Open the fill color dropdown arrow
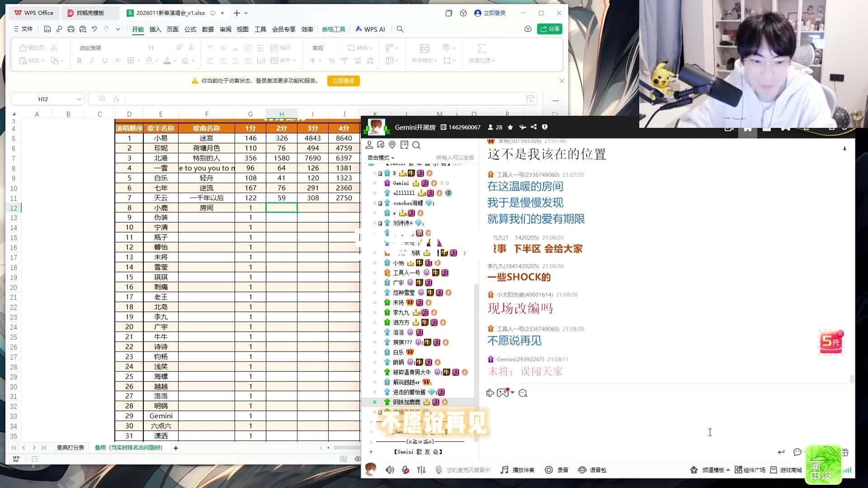868x488 pixels. (x=156, y=61)
